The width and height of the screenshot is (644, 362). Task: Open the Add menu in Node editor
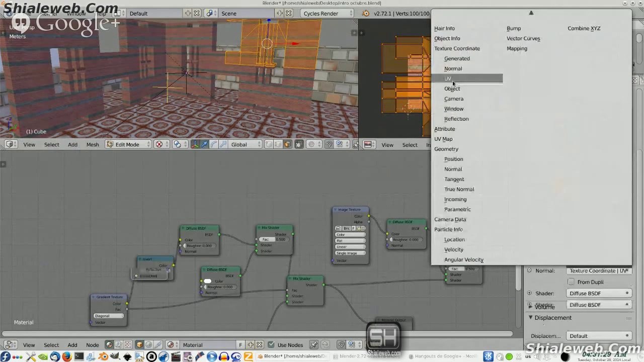(72, 345)
